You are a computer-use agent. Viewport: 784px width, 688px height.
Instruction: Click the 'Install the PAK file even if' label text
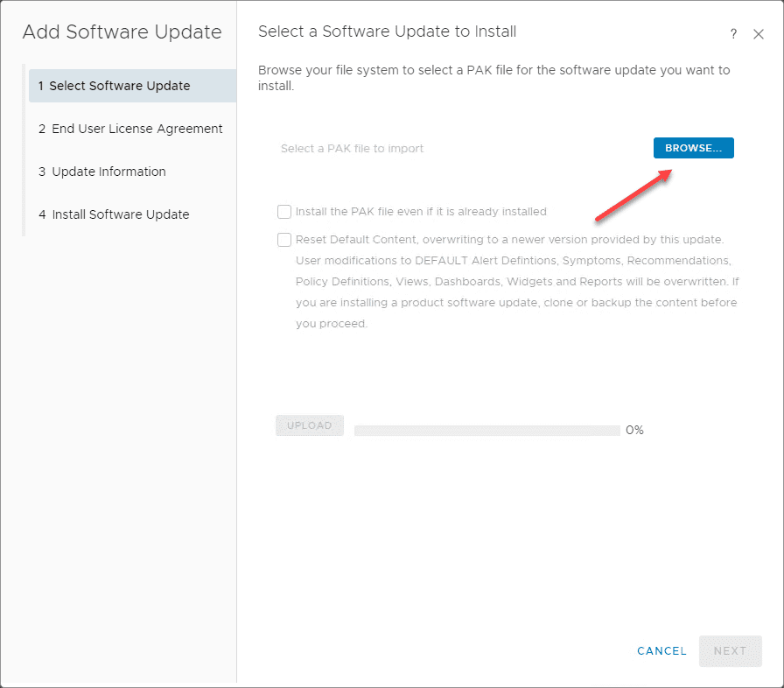[x=421, y=212]
